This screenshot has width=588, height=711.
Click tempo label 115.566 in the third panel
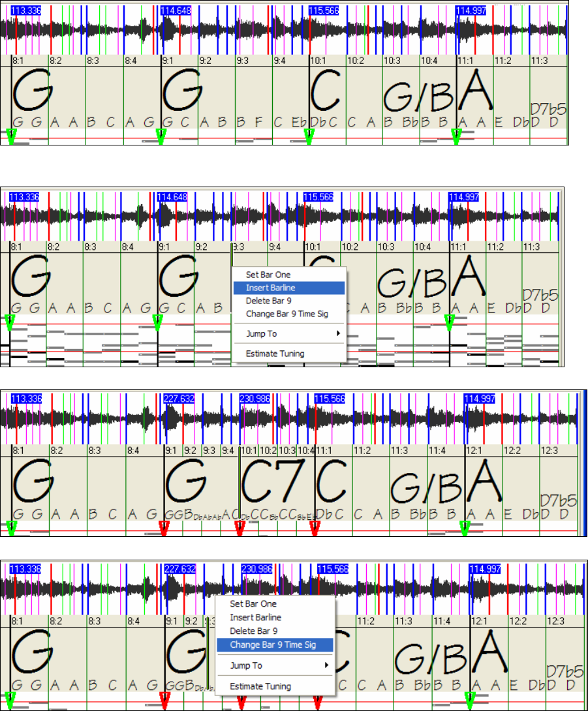(x=330, y=399)
